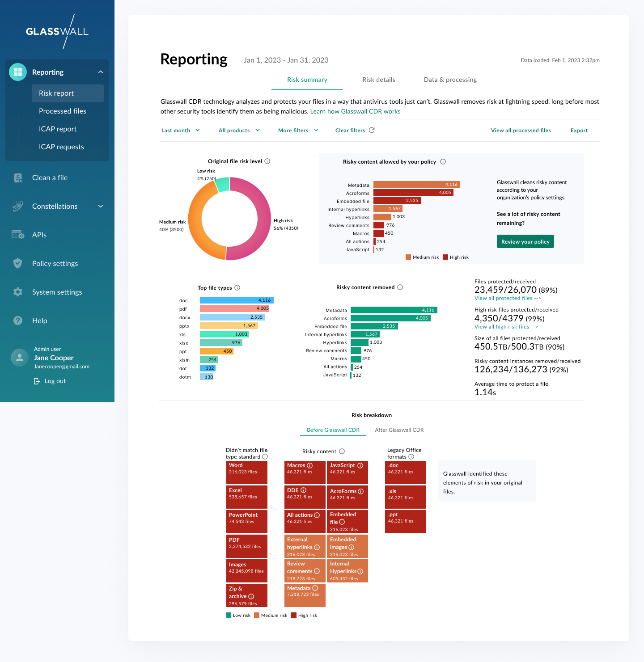The width and height of the screenshot is (644, 662).
Task: Click View all processed files link
Action: pos(521,131)
